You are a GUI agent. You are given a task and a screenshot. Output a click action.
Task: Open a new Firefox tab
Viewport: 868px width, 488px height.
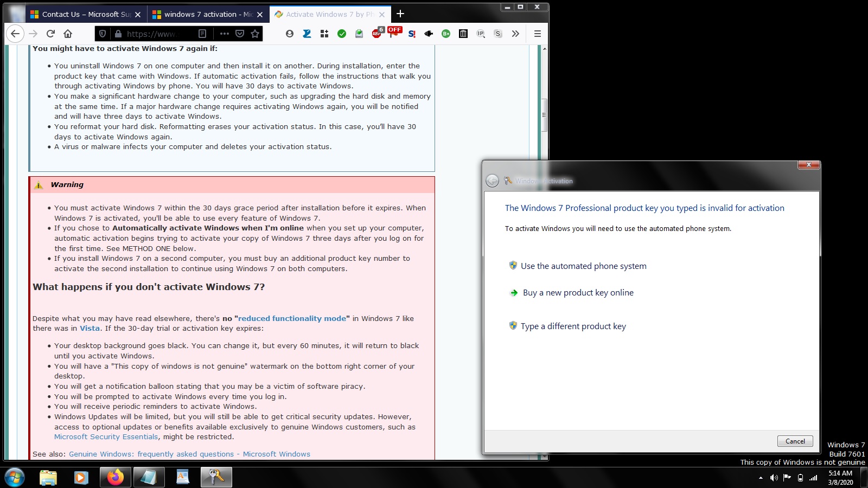coord(400,14)
